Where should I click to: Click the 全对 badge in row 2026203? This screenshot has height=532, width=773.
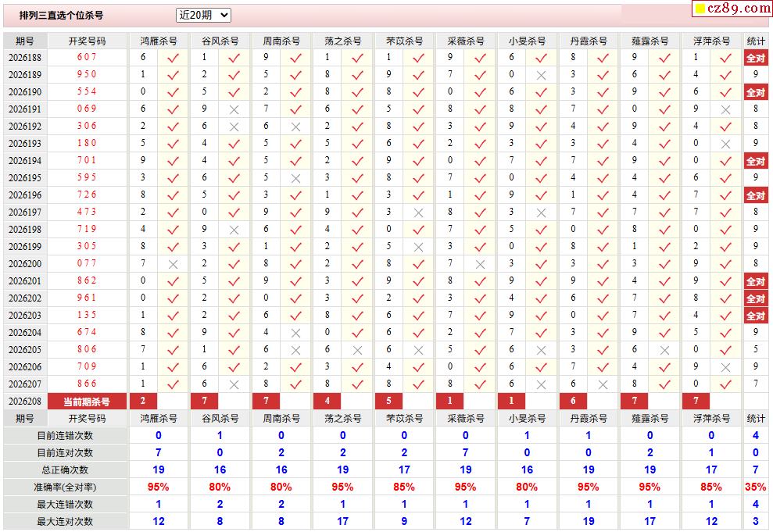pos(756,316)
